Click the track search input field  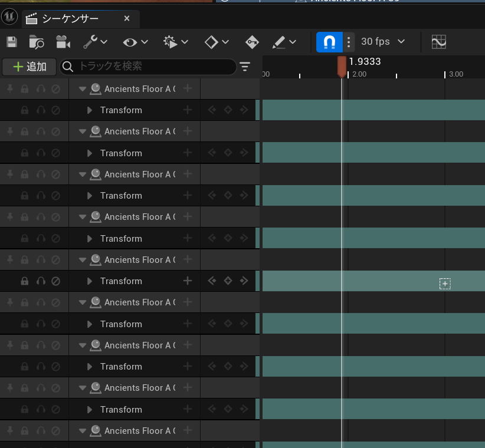pos(148,67)
